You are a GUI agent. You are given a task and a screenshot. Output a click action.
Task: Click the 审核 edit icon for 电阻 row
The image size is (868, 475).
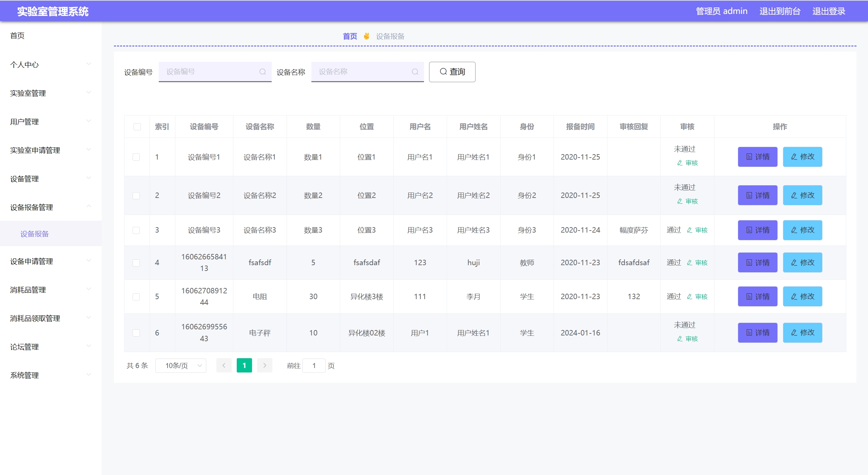690,297
